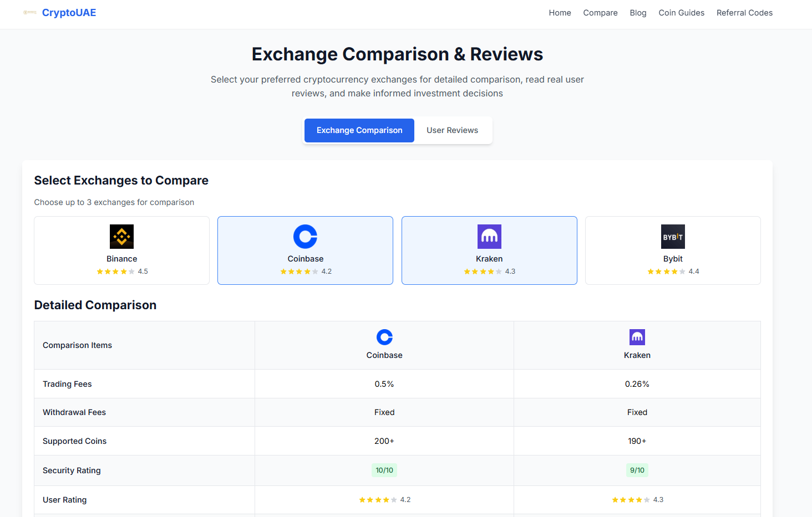Open the Referral Codes page

tap(744, 12)
